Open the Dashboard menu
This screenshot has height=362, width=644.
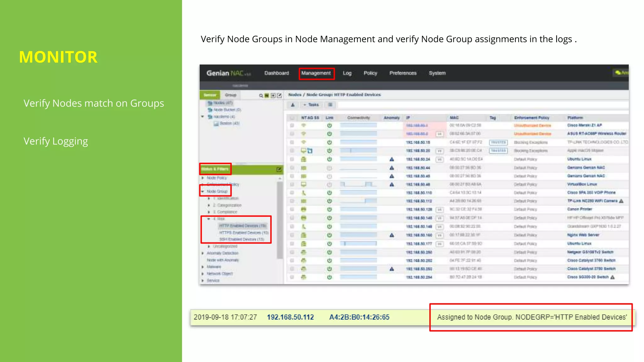[x=276, y=73]
